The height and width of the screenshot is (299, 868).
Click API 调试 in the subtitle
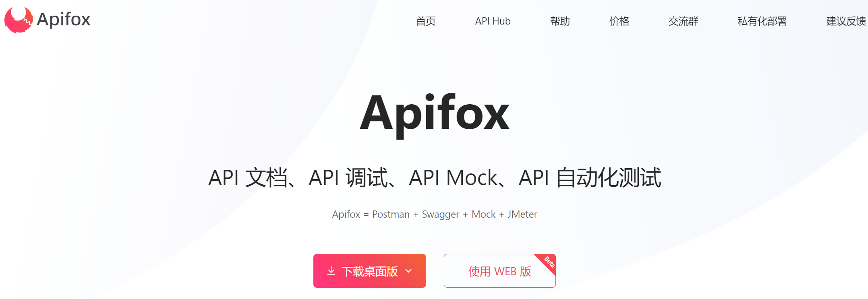coord(348,177)
